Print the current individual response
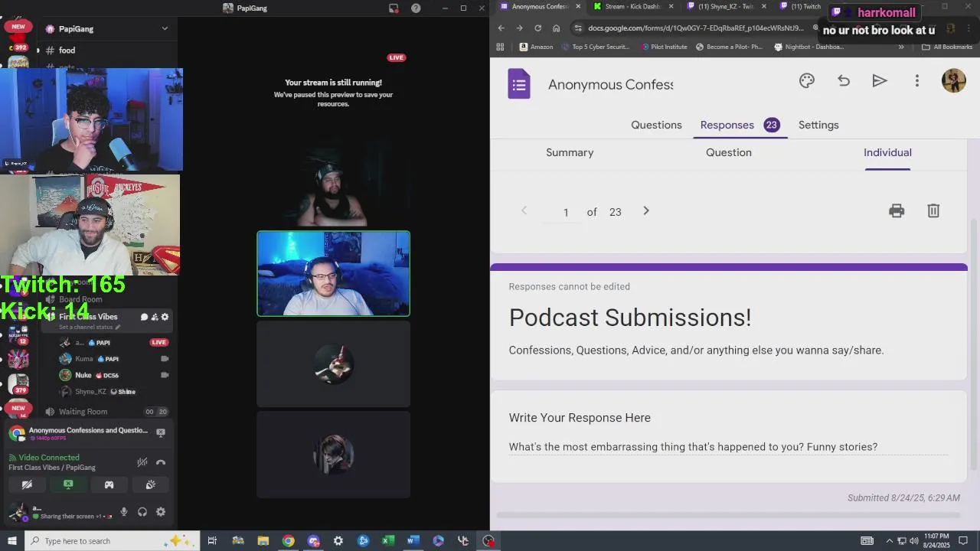This screenshot has height=551, width=980. 897,211
